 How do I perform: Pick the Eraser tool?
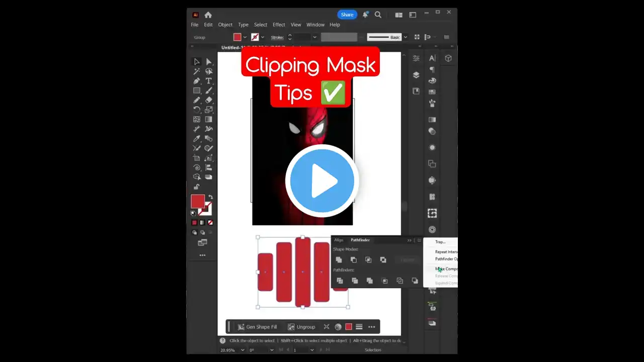[x=209, y=100]
